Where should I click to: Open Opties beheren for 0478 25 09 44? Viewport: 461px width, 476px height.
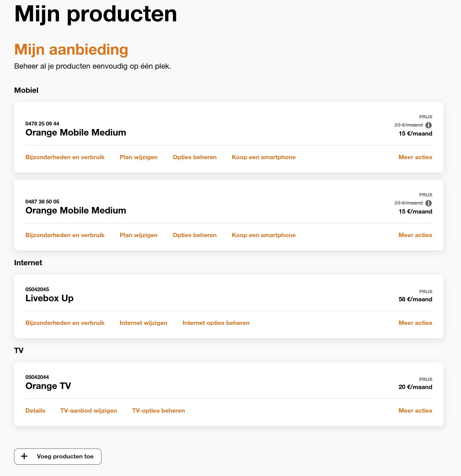click(x=195, y=157)
